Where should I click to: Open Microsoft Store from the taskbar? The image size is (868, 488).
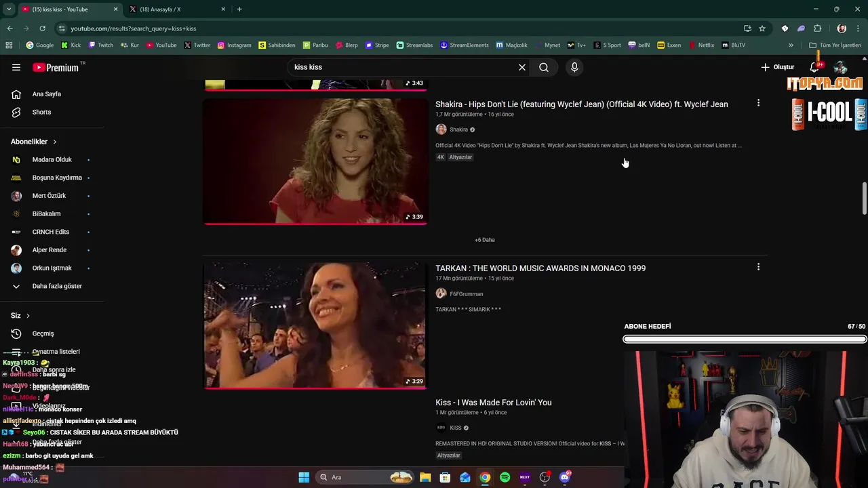click(445, 477)
